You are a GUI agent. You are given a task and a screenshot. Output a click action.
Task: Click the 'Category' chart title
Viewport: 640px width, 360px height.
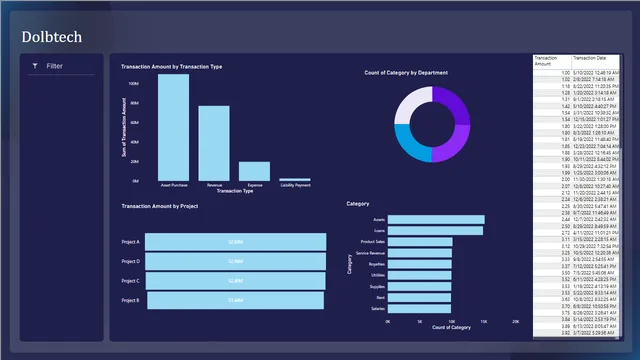pyautogui.click(x=358, y=204)
